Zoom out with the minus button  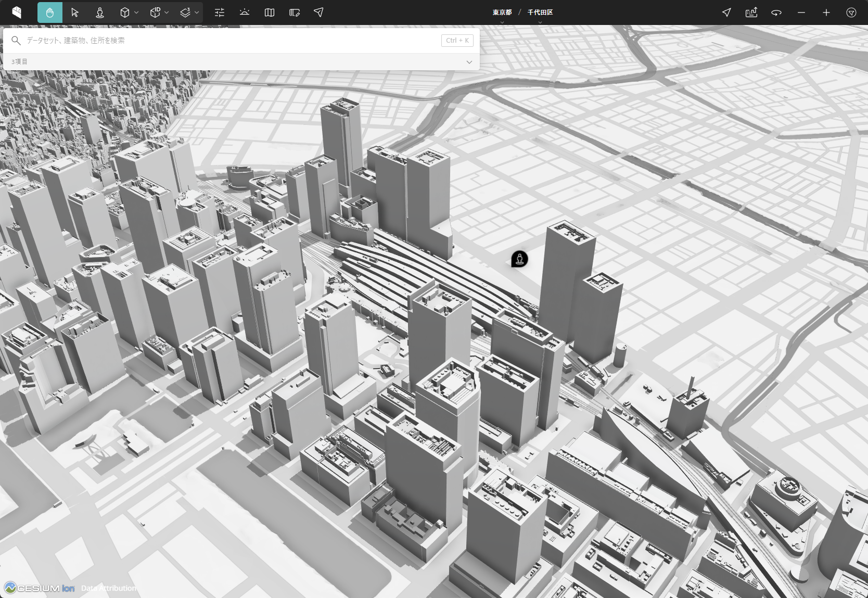(801, 12)
